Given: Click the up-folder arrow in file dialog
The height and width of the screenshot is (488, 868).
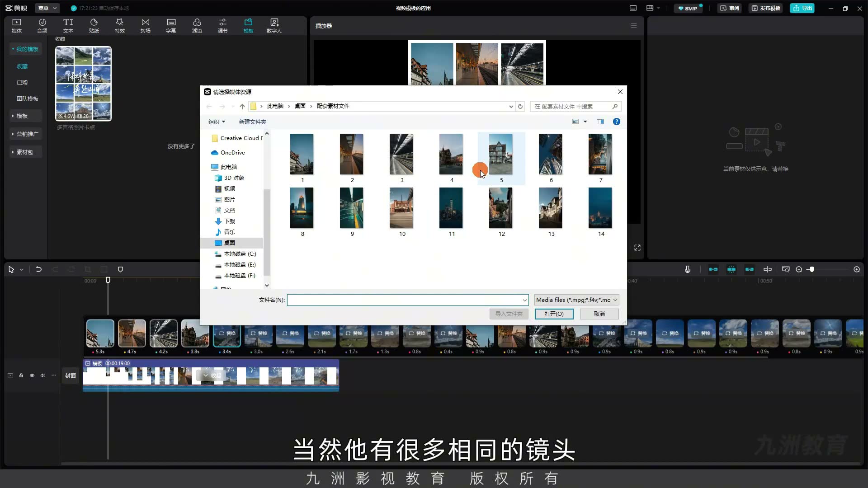Looking at the screenshot, I should [x=242, y=106].
